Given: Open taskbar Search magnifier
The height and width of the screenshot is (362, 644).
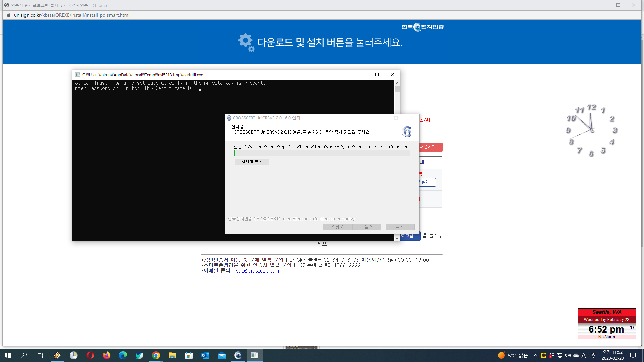Looking at the screenshot, I should (24, 355).
